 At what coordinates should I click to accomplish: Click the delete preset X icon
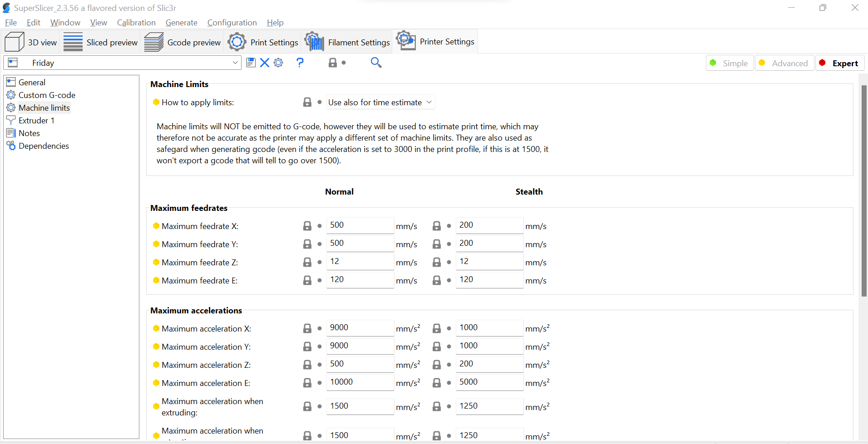(265, 63)
